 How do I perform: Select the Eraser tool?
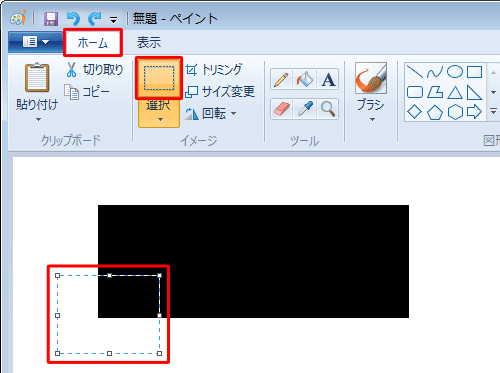281,109
